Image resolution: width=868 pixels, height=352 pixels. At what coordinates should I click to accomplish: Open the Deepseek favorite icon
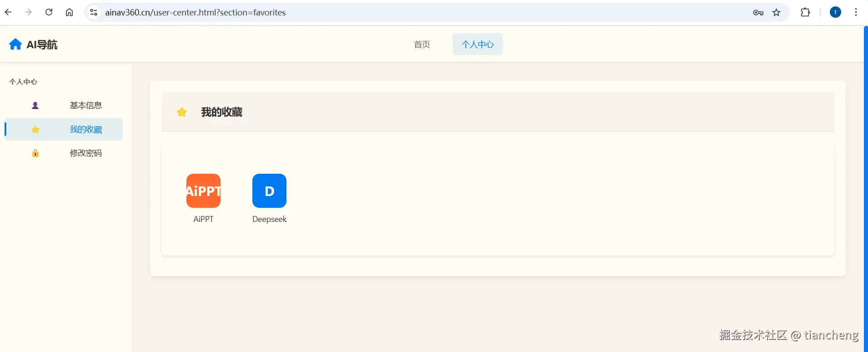(x=269, y=191)
